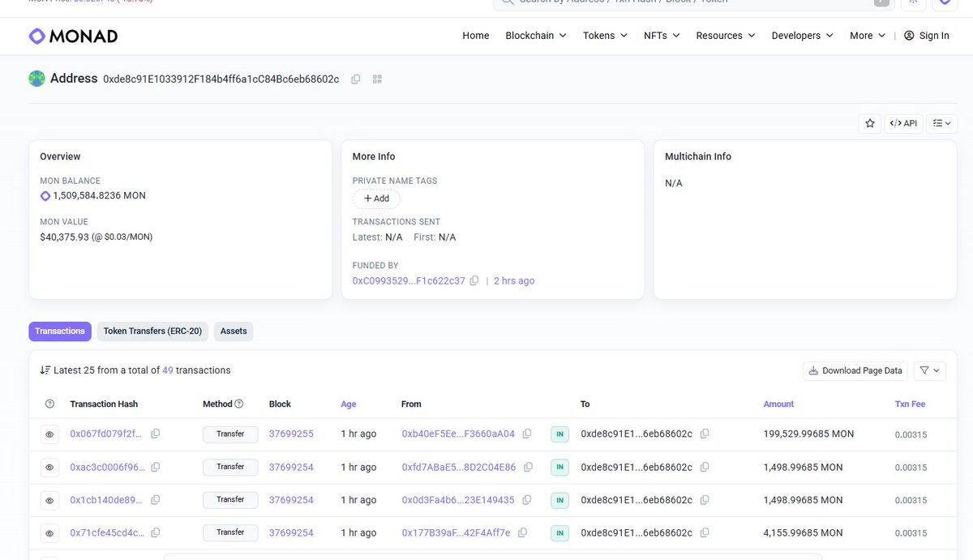
Task: Open the transaction filter dropdown
Action: [x=929, y=370]
